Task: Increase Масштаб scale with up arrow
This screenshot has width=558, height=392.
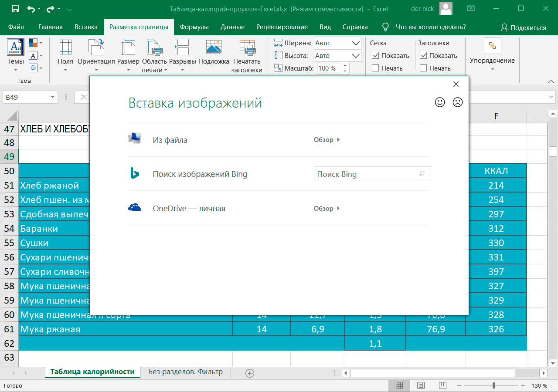Action: click(345, 66)
